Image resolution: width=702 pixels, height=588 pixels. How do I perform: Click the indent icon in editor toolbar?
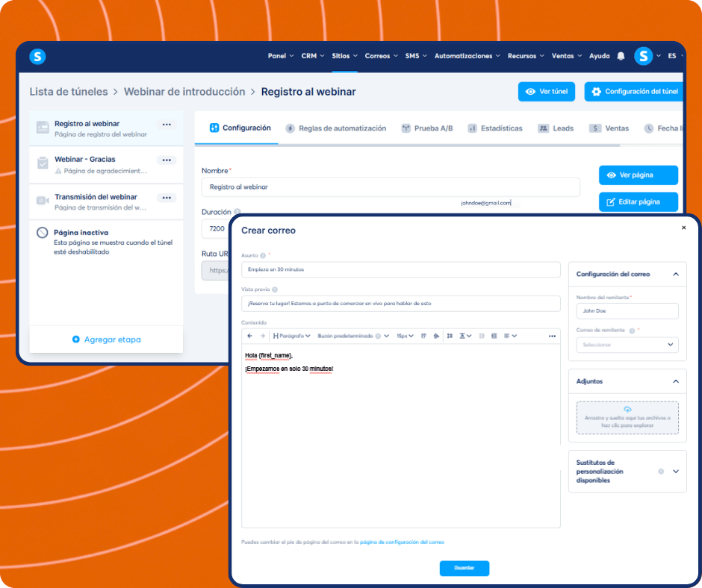494,336
